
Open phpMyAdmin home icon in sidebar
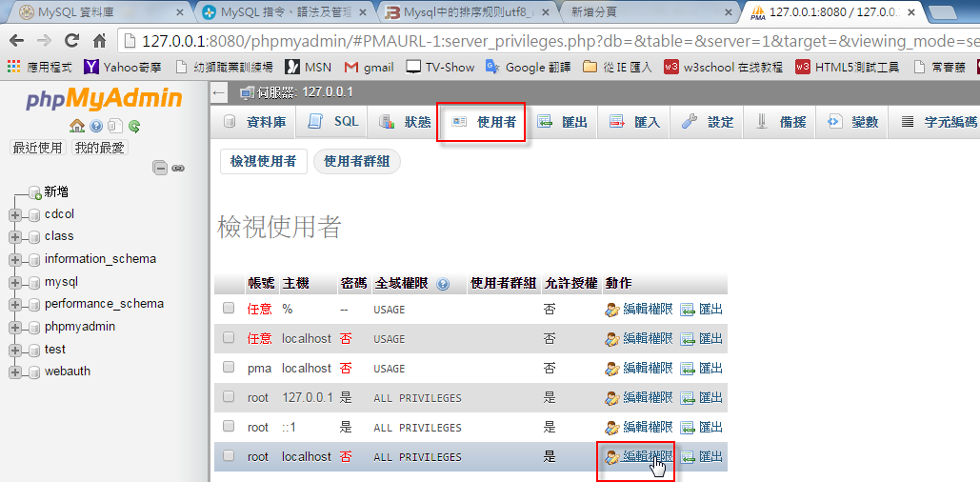point(77,127)
